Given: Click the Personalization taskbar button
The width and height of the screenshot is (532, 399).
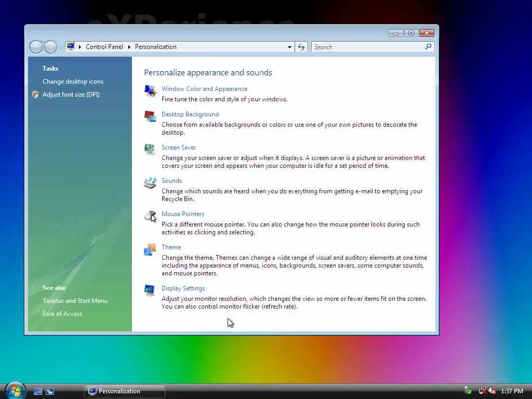Looking at the screenshot, I should click(x=125, y=391).
